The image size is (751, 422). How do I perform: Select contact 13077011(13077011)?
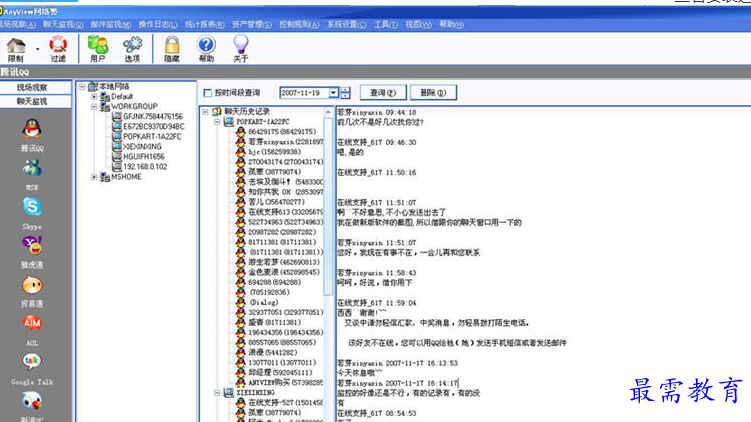click(x=282, y=363)
